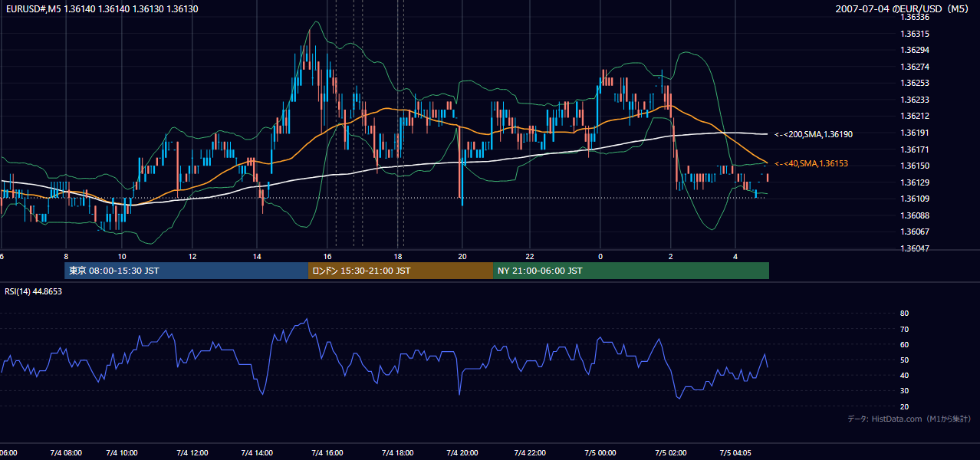Click hour label 0 under the price chart
The height and width of the screenshot is (460, 980).
coord(600,256)
